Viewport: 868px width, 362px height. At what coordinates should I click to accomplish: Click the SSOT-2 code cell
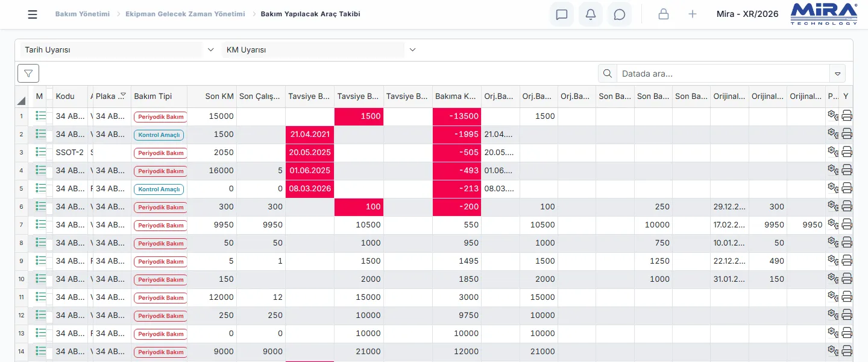tap(71, 153)
